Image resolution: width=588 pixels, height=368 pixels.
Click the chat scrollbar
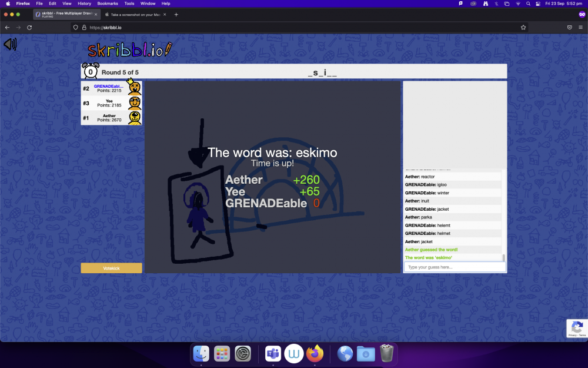pos(503,258)
